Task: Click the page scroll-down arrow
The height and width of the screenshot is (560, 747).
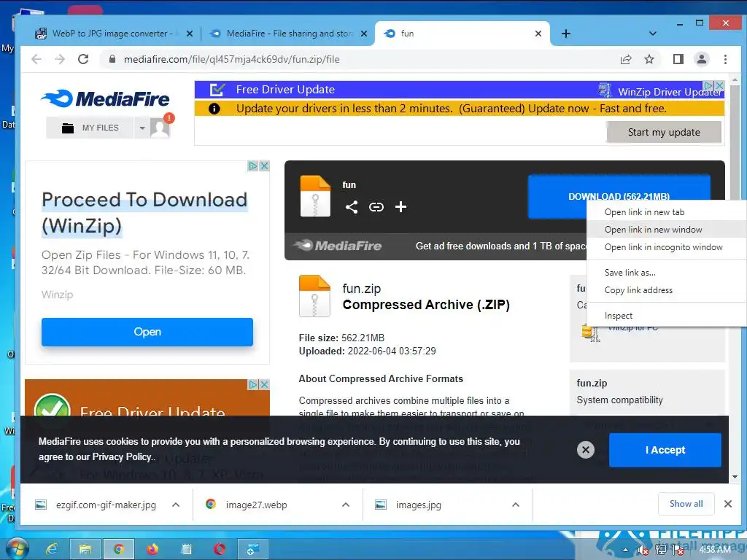Action: point(735,477)
